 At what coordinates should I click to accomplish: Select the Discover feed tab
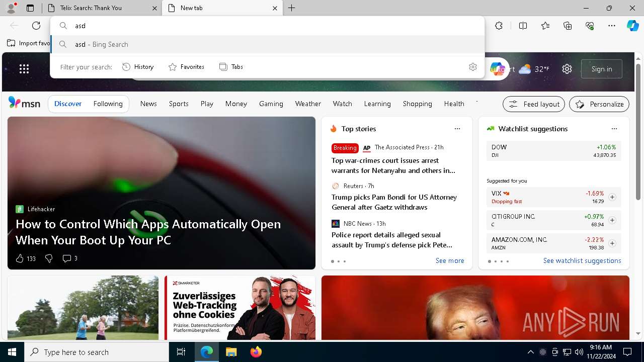68,104
